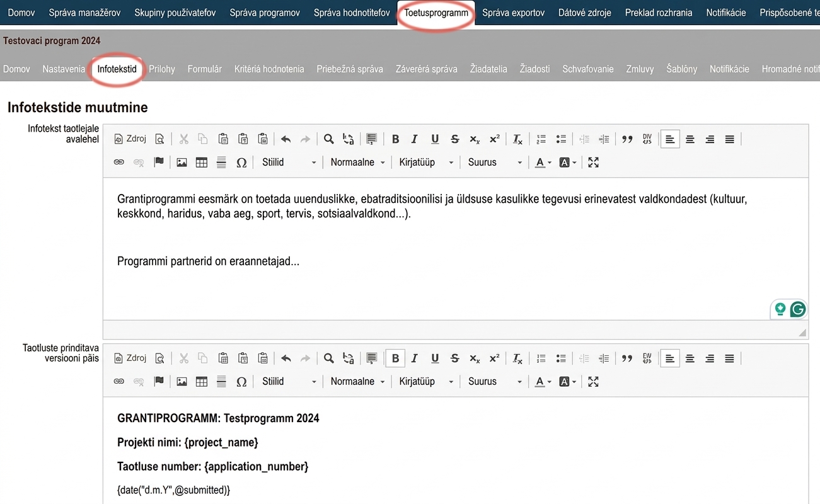Viewport: 820px width, 504px height.
Task: Insert special character Omega in first editor
Action: pyautogui.click(x=241, y=163)
